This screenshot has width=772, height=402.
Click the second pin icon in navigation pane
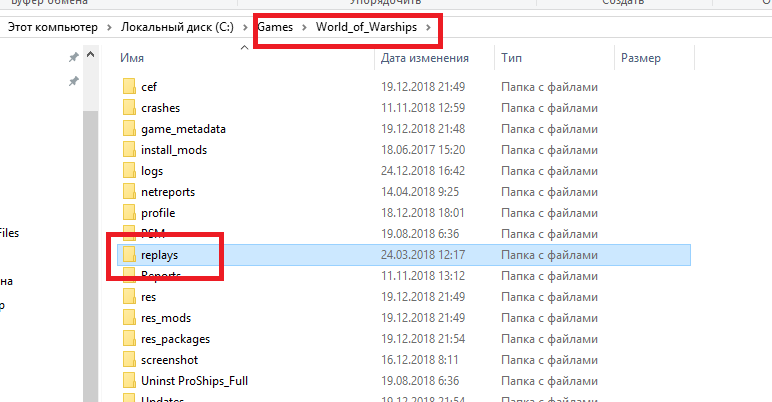[x=73, y=81]
